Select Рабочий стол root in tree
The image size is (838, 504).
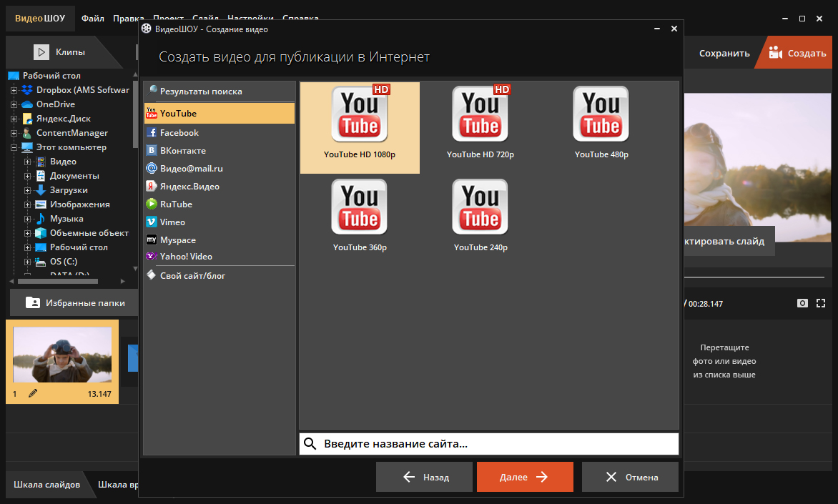tap(51, 75)
